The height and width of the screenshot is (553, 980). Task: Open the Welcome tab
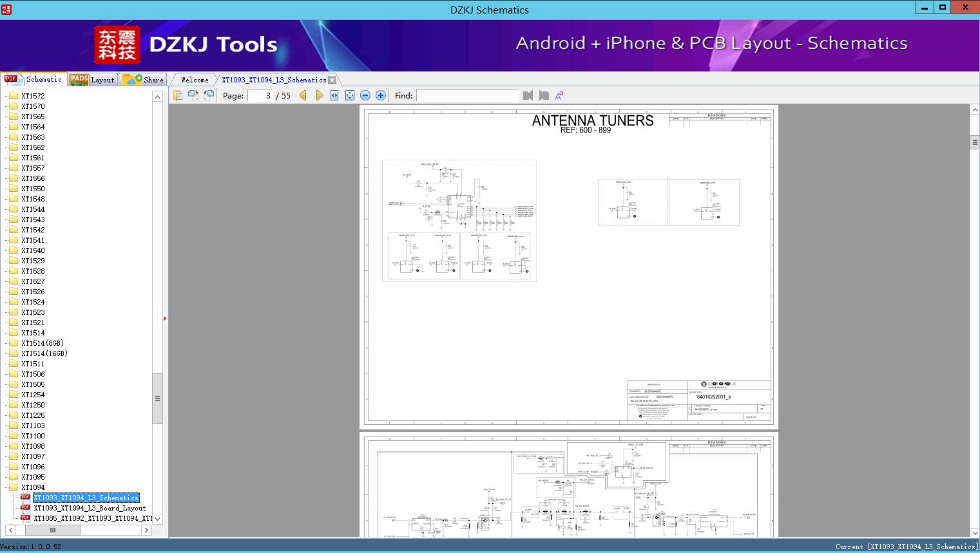[195, 80]
